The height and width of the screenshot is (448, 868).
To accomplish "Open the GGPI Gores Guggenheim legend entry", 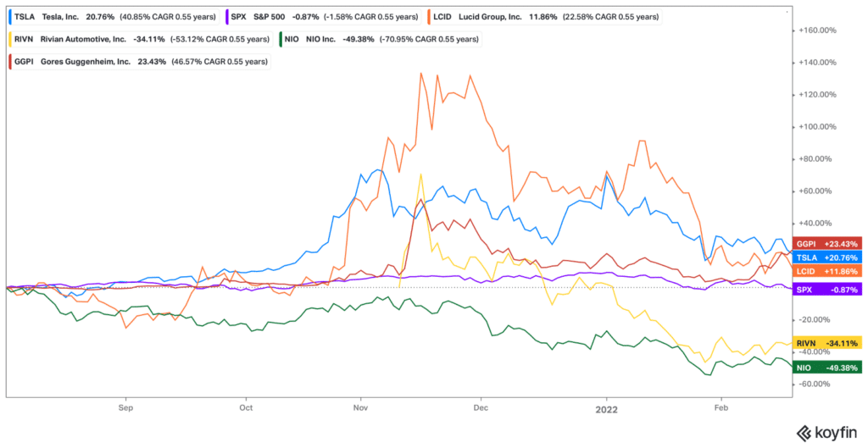I will coord(139,61).
